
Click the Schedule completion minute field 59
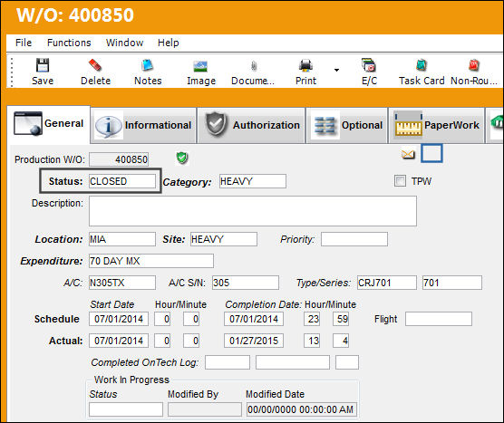(x=341, y=319)
